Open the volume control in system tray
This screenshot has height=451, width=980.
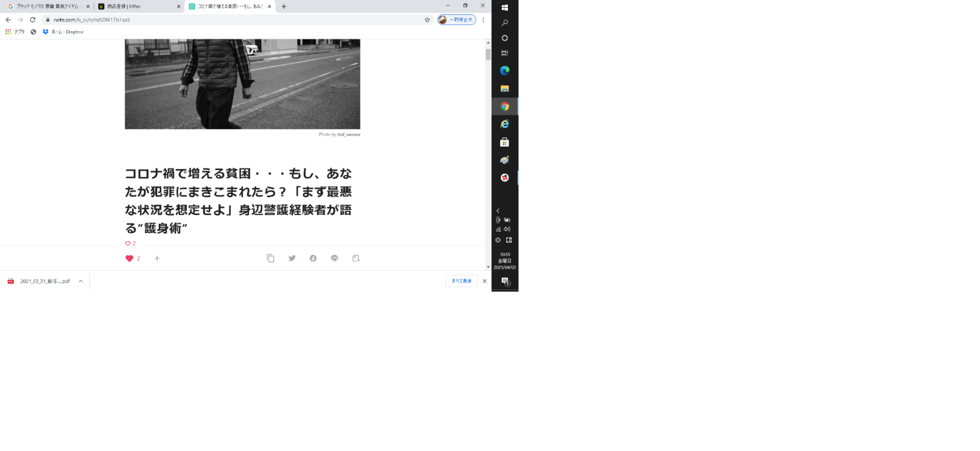tap(507, 229)
